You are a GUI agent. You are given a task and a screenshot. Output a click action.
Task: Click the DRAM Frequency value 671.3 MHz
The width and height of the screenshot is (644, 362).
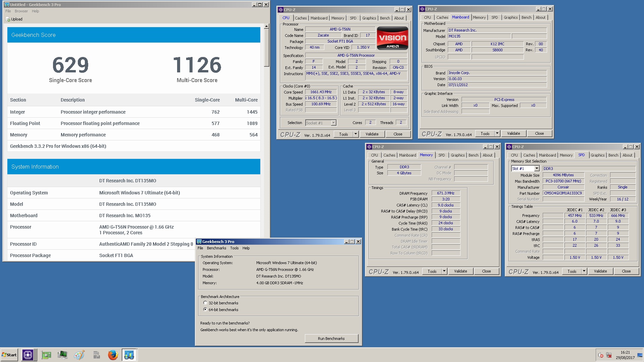pos(446,193)
